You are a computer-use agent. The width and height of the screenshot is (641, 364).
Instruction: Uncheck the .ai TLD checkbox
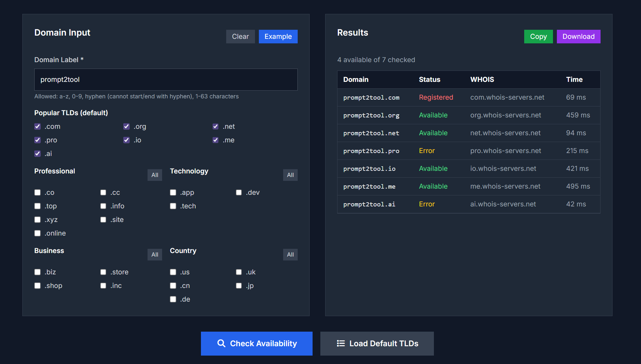tap(38, 154)
